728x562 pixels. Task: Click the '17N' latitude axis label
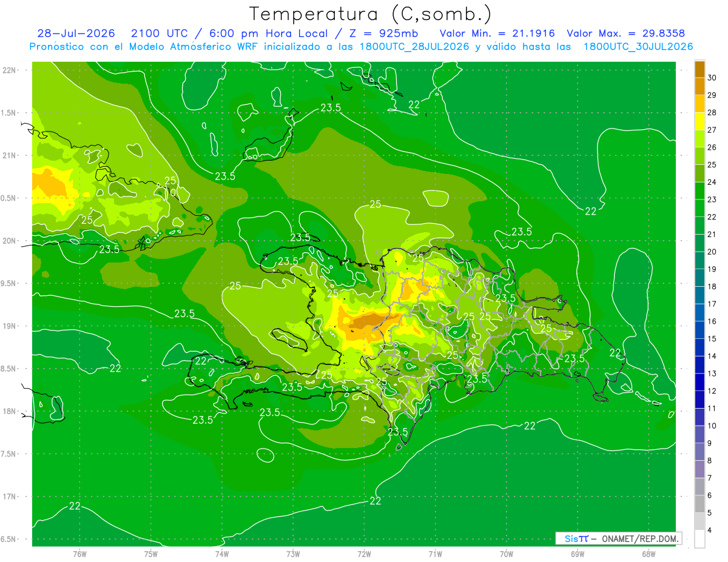(x=10, y=497)
